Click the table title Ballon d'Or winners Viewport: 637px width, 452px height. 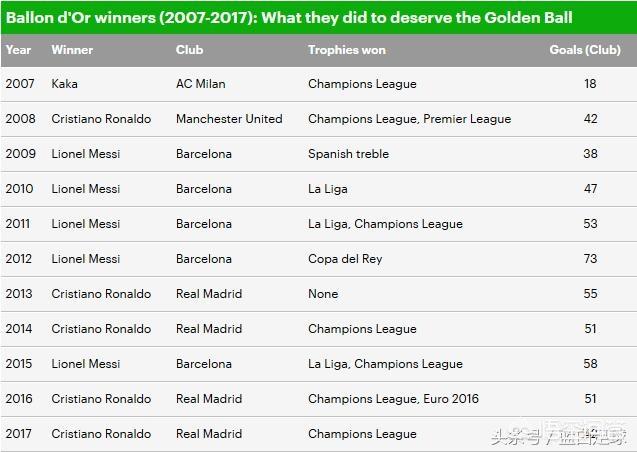289,17
